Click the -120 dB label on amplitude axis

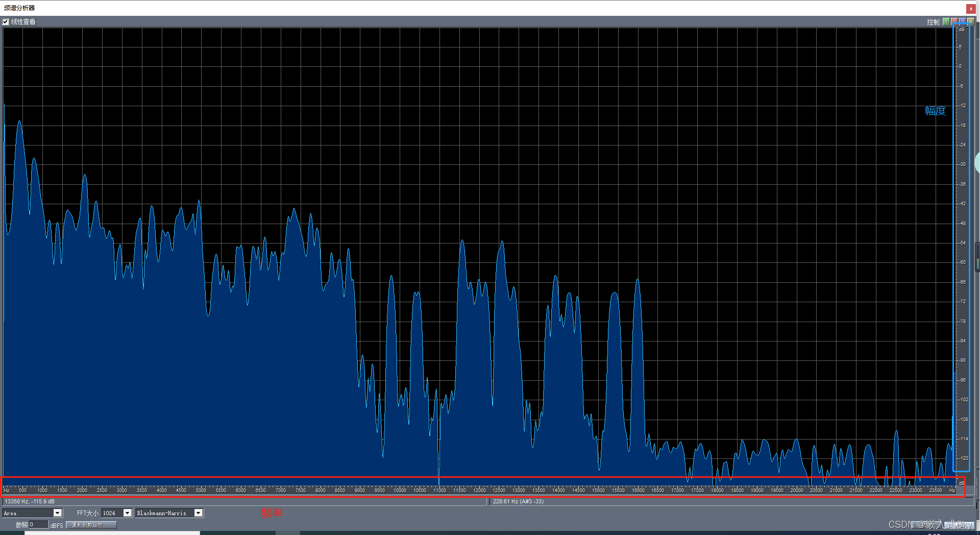point(963,458)
